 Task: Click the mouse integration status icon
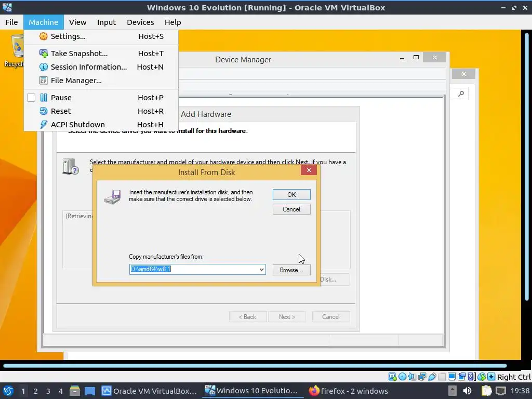coord(481,377)
